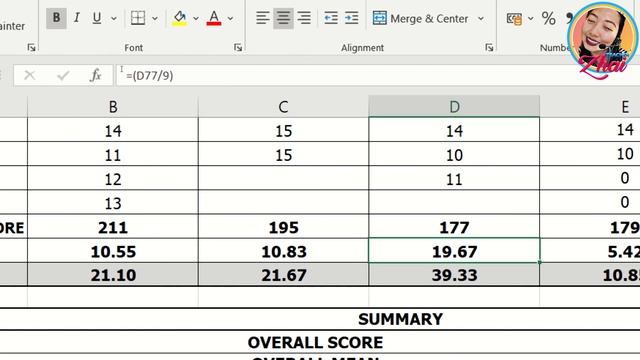Select cell with value 21.67
This screenshot has height=360, width=640.
click(283, 275)
